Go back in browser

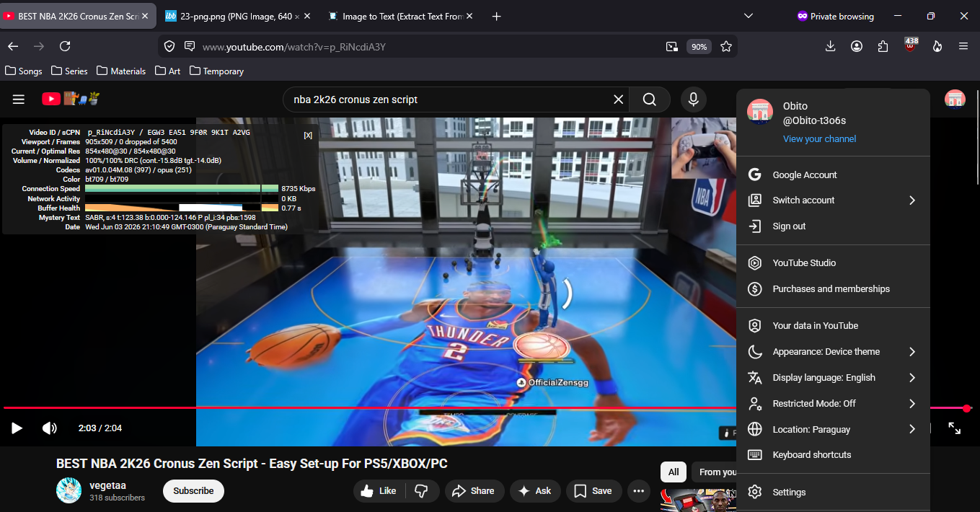13,46
